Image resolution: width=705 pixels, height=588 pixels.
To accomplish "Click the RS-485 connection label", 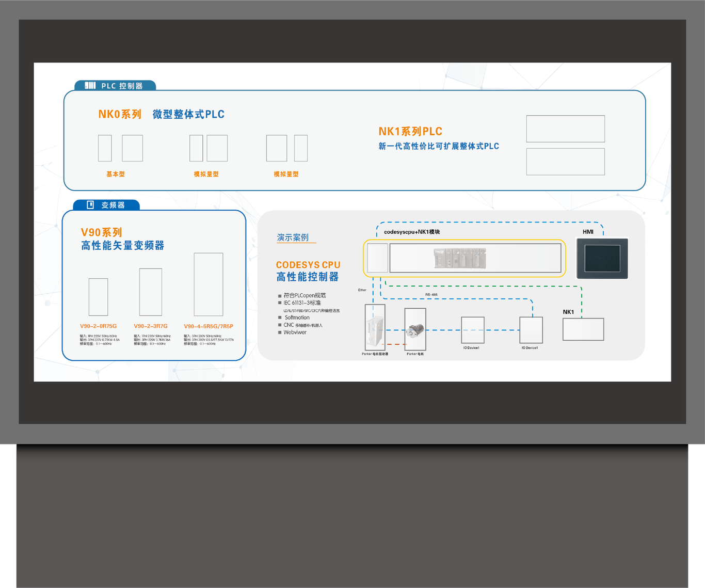I will click(431, 295).
